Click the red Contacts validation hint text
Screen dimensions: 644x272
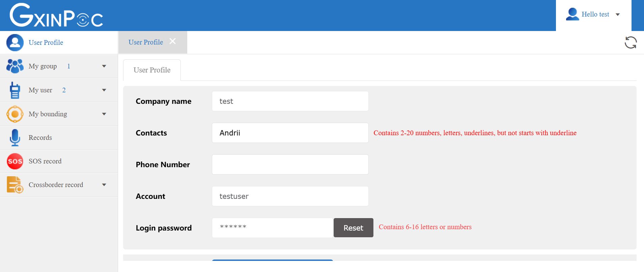[x=475, y=133]
